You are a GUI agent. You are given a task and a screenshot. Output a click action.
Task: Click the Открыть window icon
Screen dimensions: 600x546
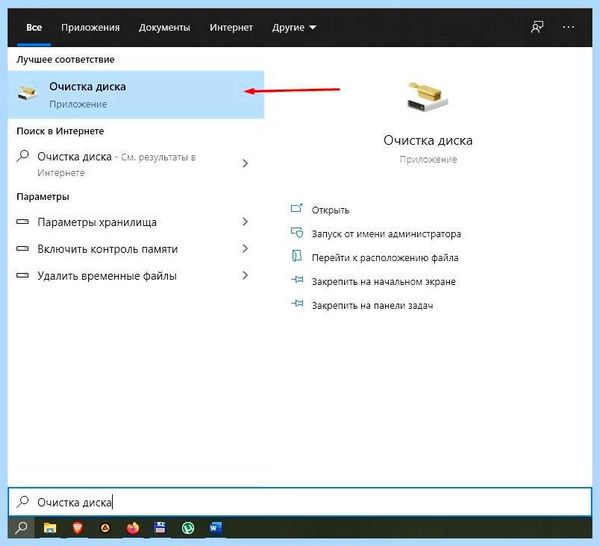click(x=297, y=209)
